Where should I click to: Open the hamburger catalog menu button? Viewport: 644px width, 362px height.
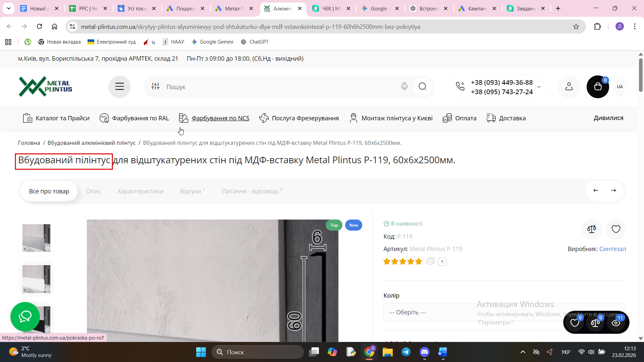119,86
